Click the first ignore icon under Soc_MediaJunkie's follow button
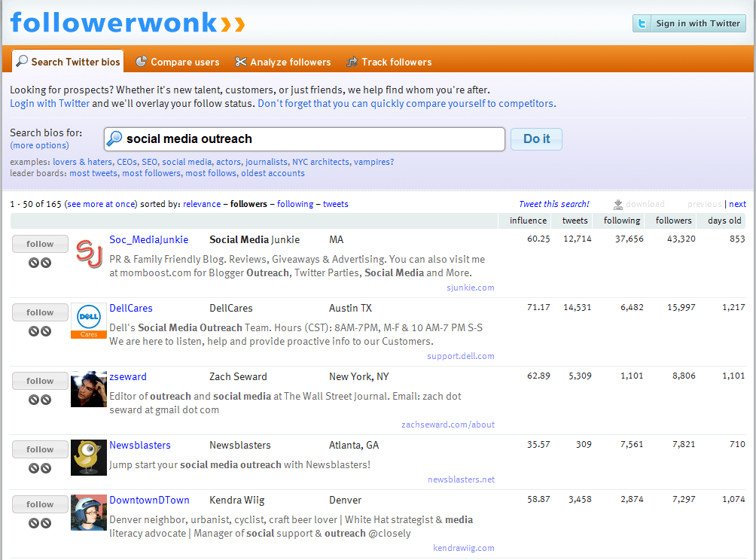This screenshot has width=756, height=560. 33,261
